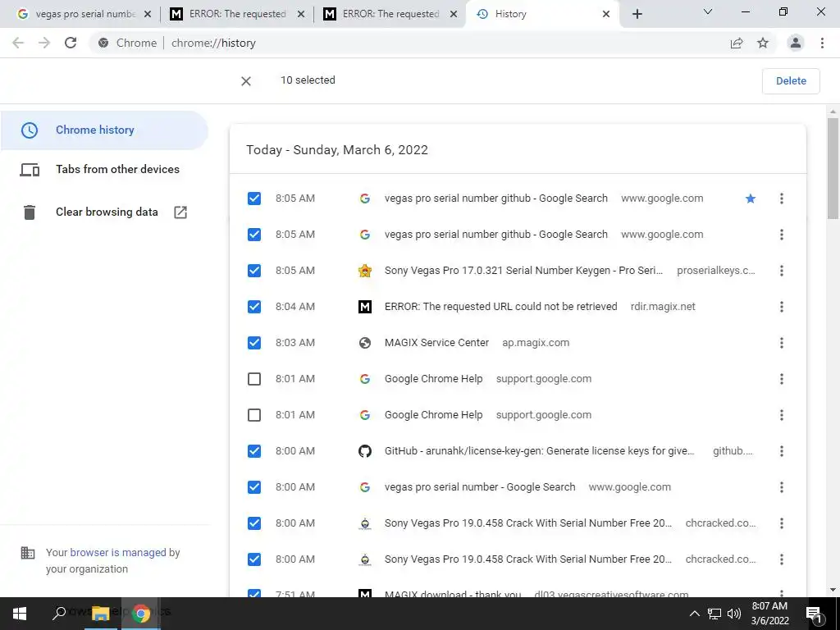
Task: Click the MAGIX favicon on ERROR entry
Action: [x=365, y=307]
